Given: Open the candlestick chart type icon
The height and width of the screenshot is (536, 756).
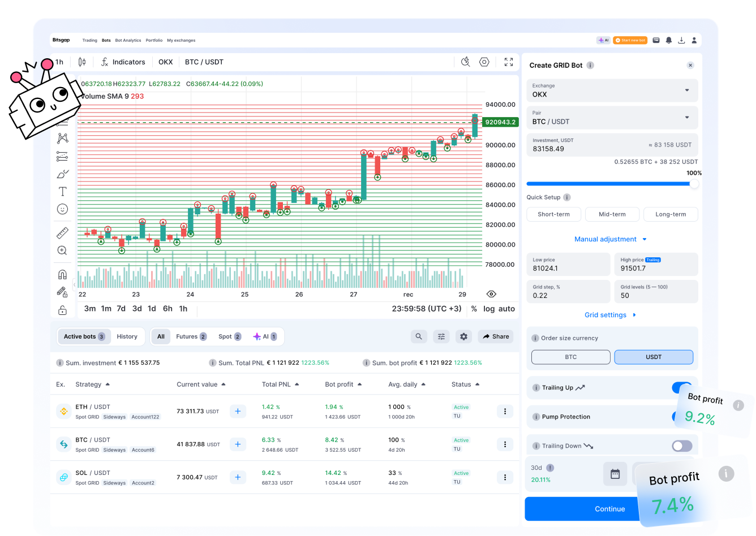Looking at the screenshot, I should pos(82,62).
